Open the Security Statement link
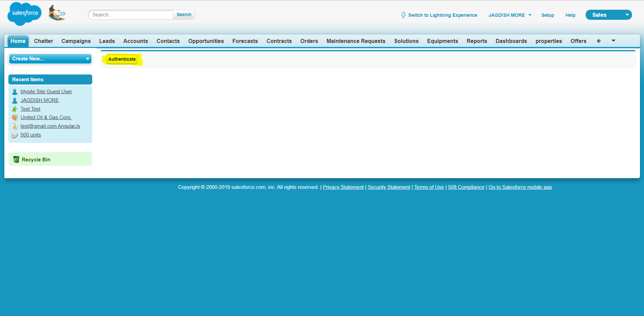This screenshot has width=644, height=316. coord(389,187)
